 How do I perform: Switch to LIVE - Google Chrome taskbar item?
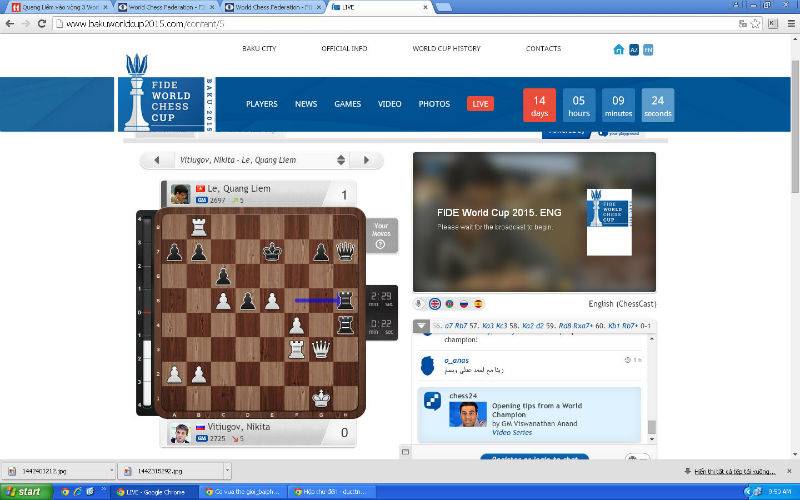coord(153,492)
